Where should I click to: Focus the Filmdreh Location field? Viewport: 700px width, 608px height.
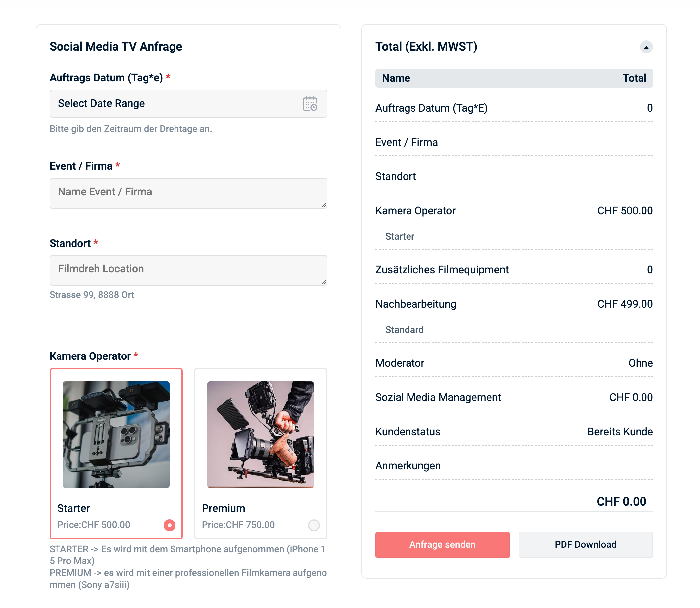[188, 270]
